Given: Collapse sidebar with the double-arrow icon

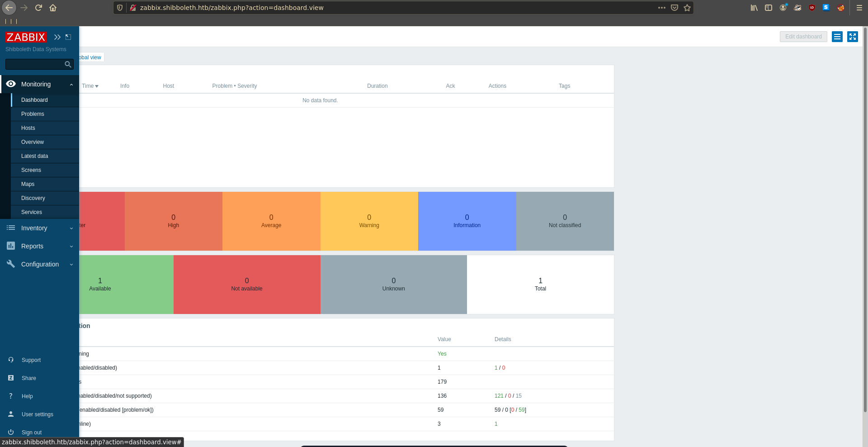Looking at the screenshot, I should [x=57, y=37].
